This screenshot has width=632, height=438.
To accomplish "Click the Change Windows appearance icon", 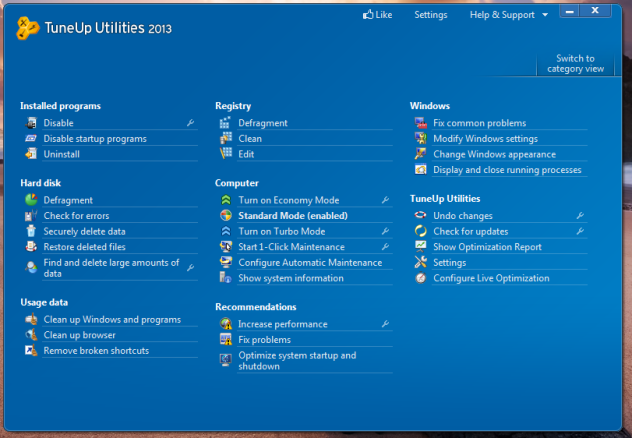I will [420, 154].
